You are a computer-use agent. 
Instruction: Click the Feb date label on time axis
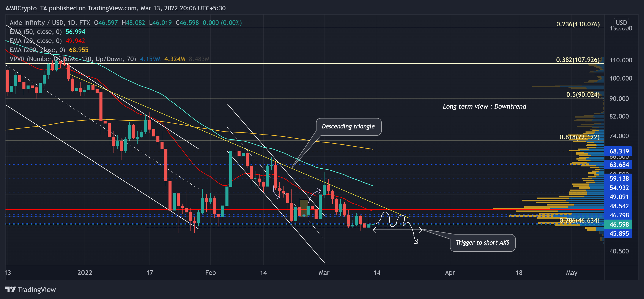[211, 272]
